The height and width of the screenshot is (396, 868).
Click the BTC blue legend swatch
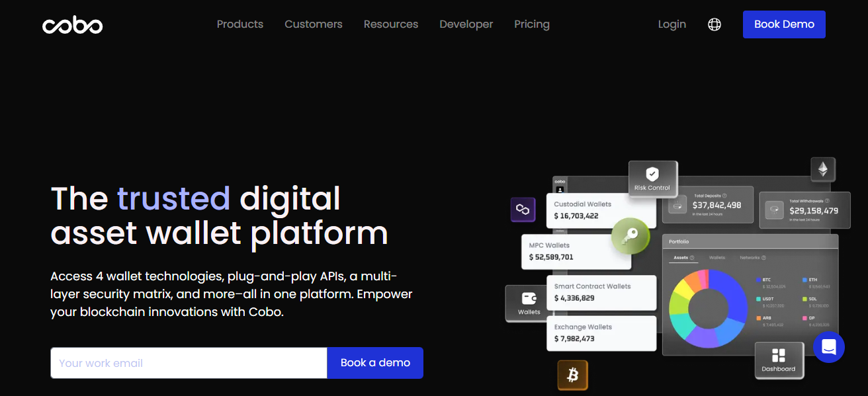(758, 280)
